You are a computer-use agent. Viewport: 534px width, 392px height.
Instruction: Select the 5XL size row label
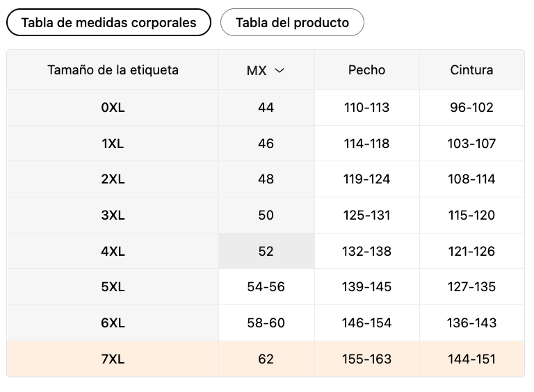point(113,286)
